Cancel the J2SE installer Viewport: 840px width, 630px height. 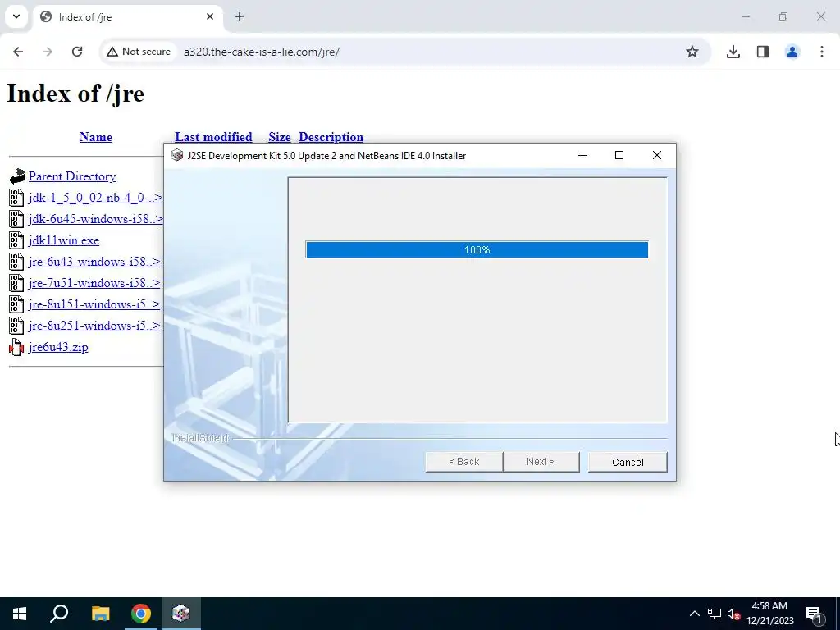[x=628, y=462]
